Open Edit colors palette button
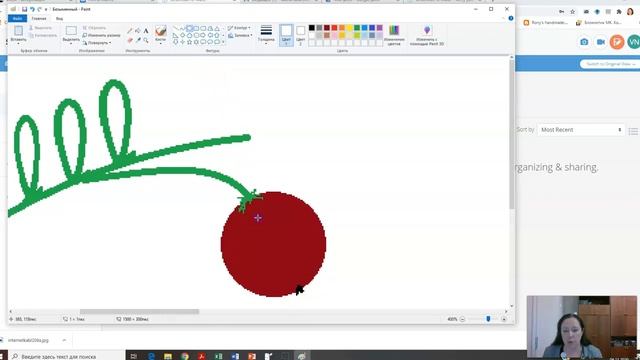The image size is (640, 360). click(x=394, y=35)
